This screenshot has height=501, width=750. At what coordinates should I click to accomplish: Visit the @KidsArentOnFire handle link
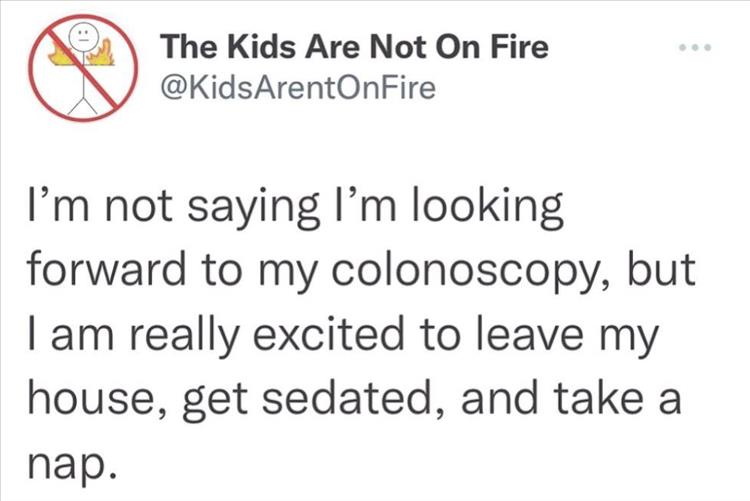297,88
